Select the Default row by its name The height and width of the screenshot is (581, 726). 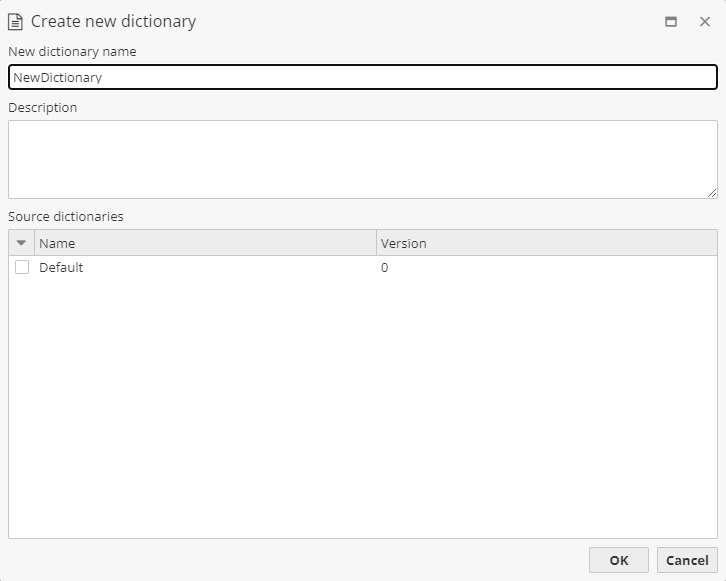[61, 268]
